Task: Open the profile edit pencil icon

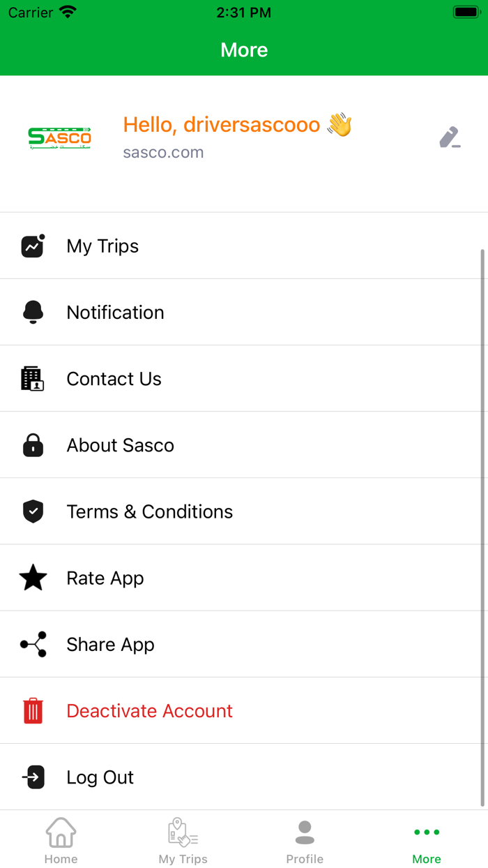Action: point(450,137)
